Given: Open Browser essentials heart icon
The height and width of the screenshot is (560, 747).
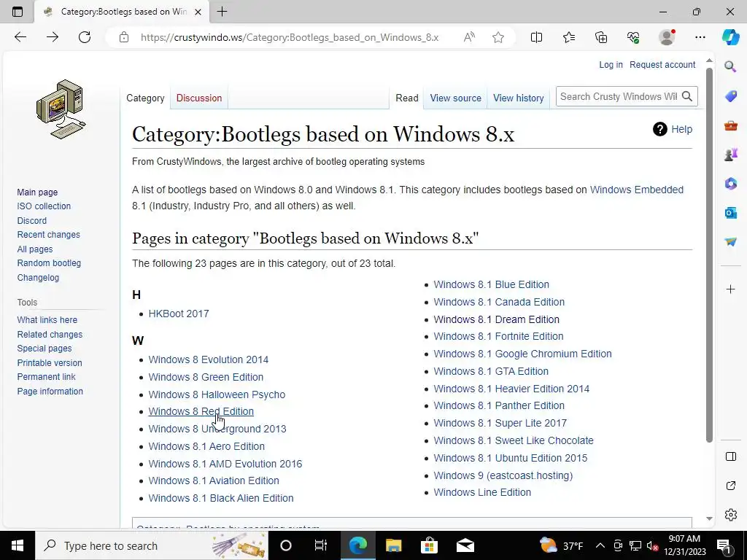Looking at the screenshot, I should click(x=633, y=37).
